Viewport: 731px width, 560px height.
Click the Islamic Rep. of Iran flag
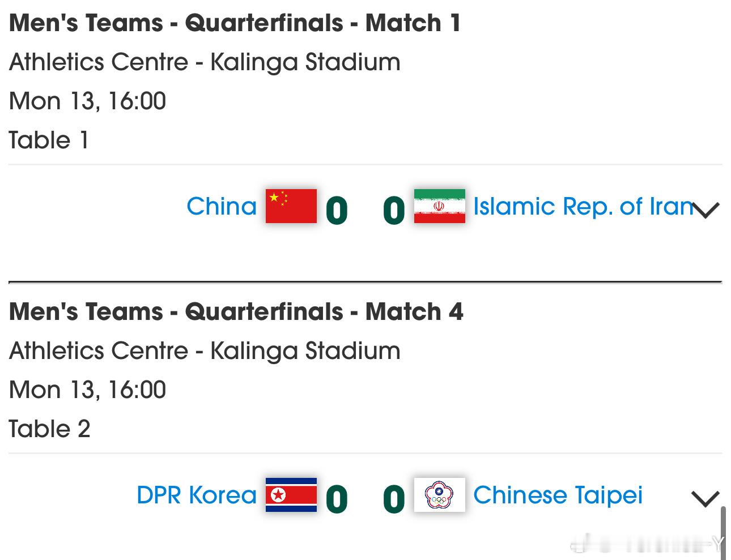[439, 206]
